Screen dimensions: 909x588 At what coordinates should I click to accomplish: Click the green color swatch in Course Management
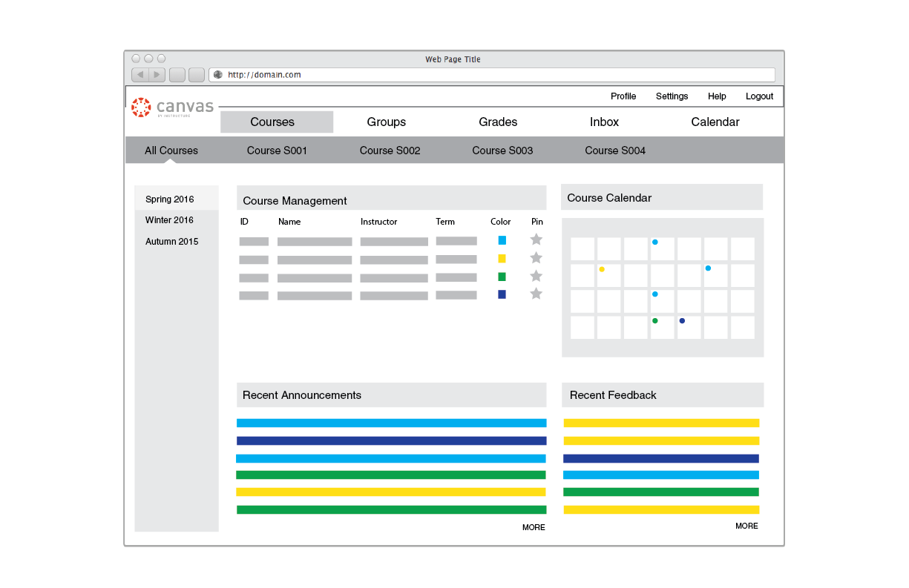click(502, 277)
